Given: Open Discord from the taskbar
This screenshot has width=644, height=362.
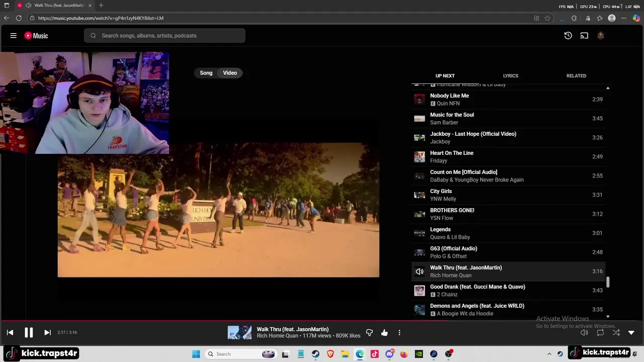Looking at the screenshot, I should [389, 354].
